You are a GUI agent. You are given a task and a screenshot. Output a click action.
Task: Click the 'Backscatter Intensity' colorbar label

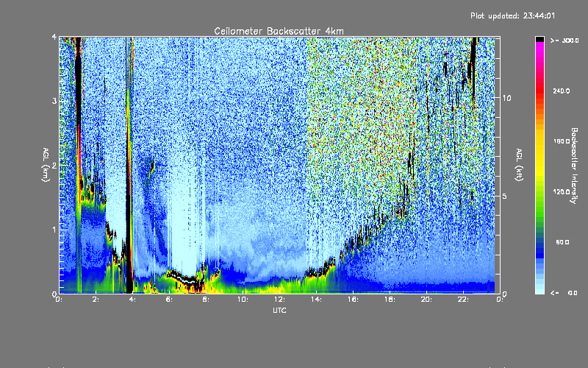click(x=574, y=166)
